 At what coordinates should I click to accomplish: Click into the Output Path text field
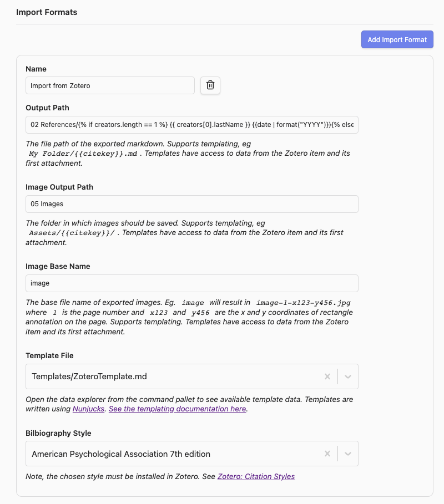[191, 125]
